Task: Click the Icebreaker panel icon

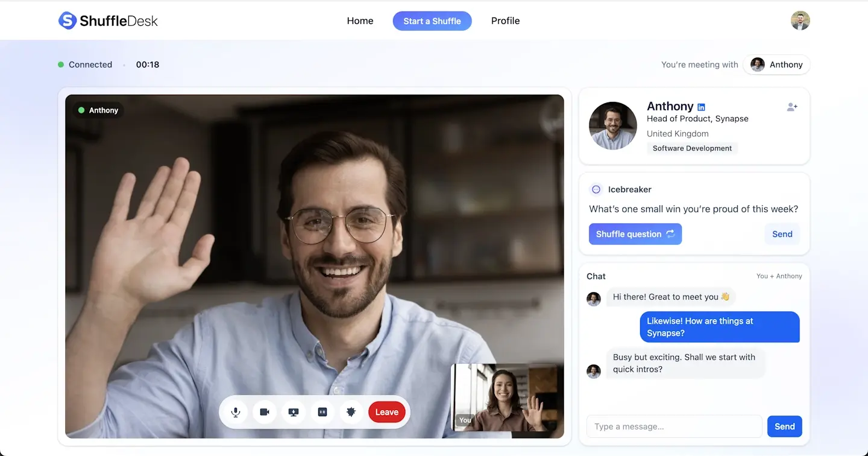Action: click(596, 189)
